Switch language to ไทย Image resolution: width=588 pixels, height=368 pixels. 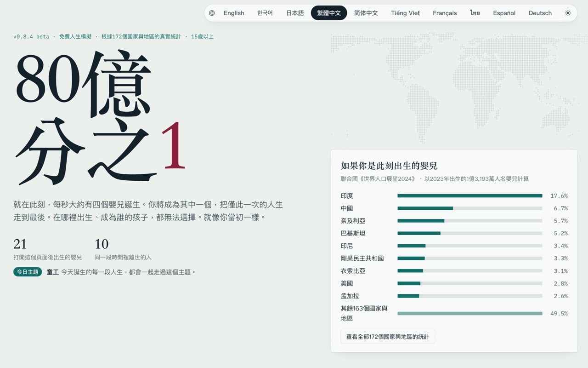[475, 13]
